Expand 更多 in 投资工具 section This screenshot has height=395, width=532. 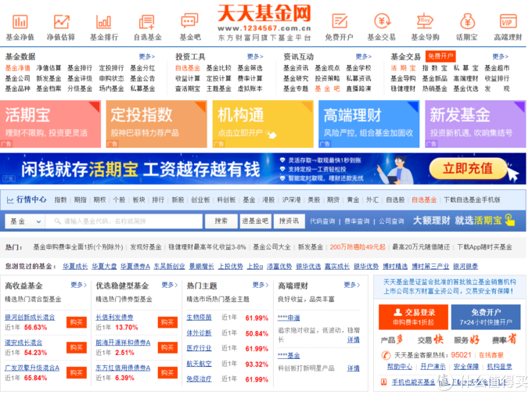pyautogui.click(x=254, y=56)
